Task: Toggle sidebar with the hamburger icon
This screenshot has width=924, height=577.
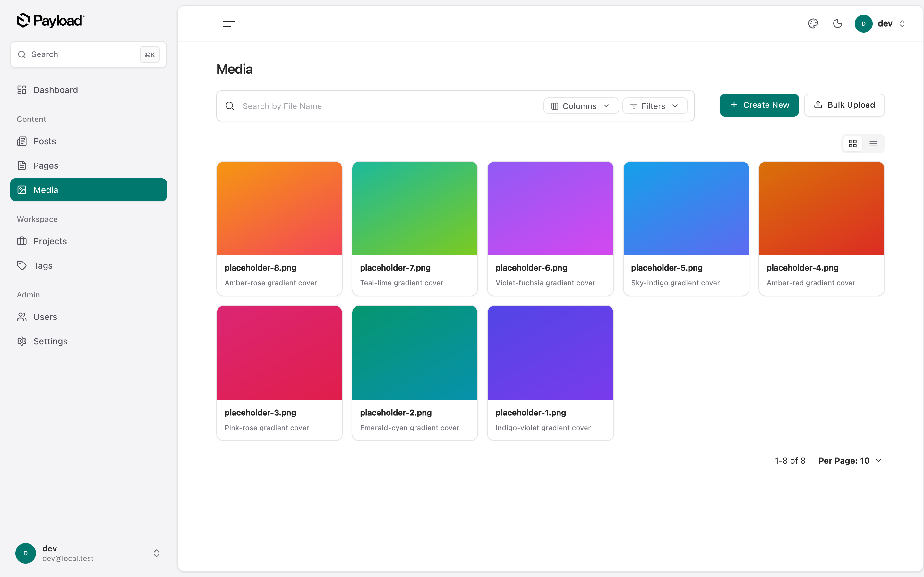Action: coord(229,24)
